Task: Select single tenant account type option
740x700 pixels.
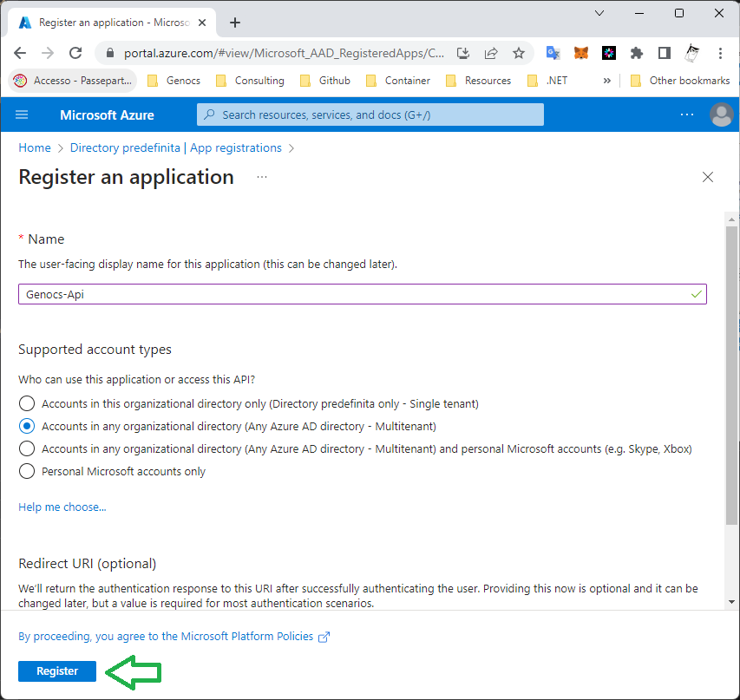Action: point(27,403)
